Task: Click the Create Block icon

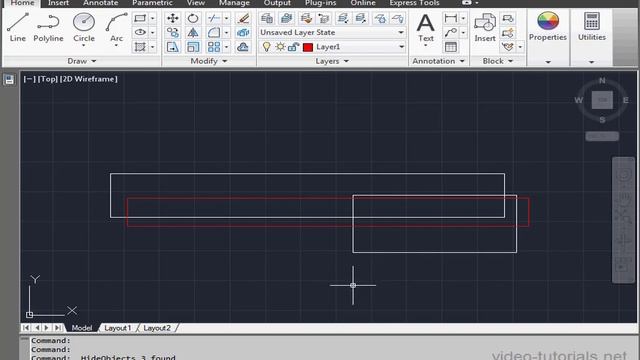Action: click(508, 18)
